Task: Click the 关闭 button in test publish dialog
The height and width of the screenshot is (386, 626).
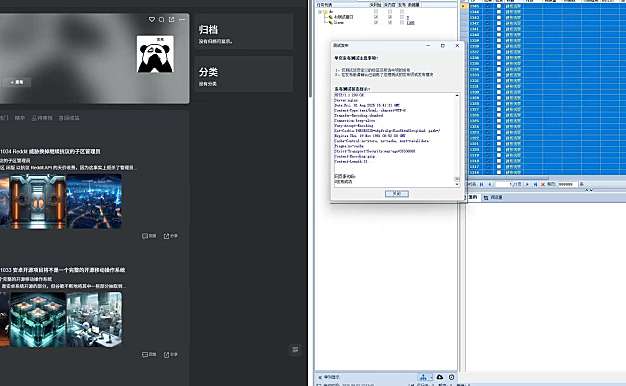Action: [396, 194]
